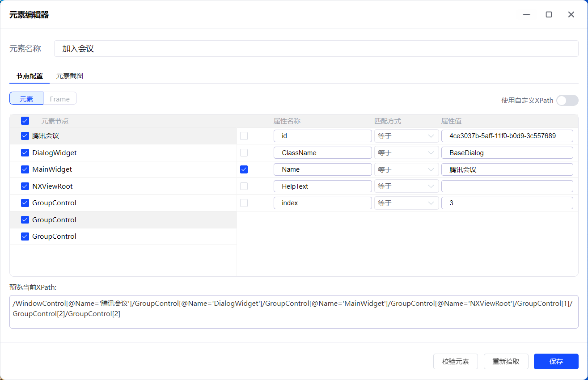Switch to the Frame segment button
Image resolution: width=588 pixels, height=380 pixels.
pyautogui.click(x=59, y=99)
